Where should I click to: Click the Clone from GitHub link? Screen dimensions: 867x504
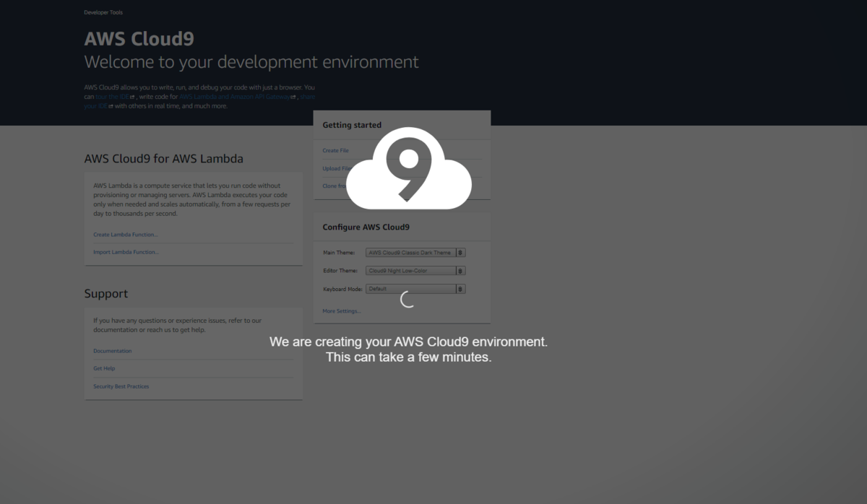[x=334, y=186]
